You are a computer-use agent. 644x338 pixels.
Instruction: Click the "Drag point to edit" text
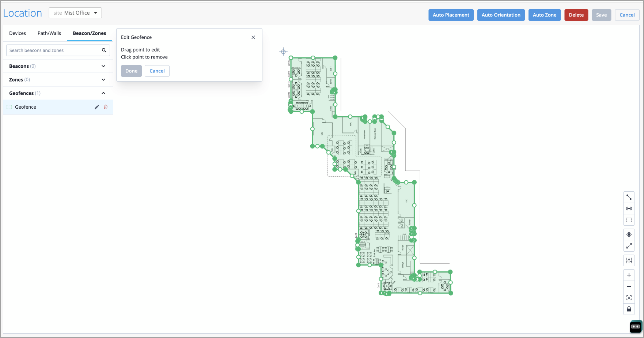pos(140,50)
